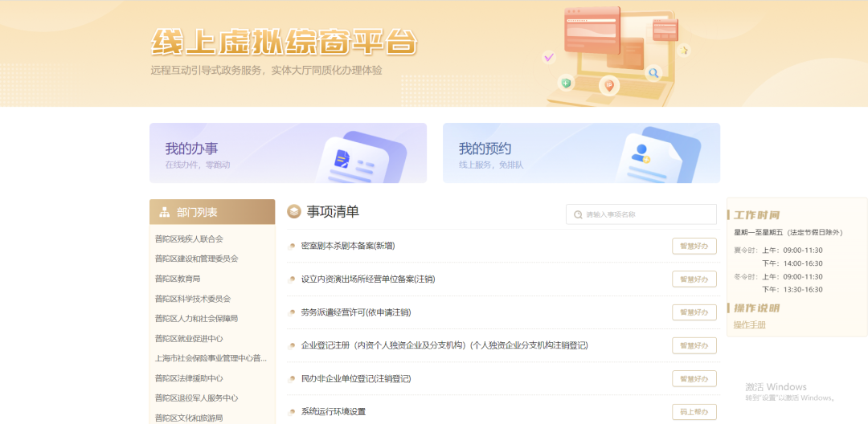
Task: Click 智慧好办 for 劳务派遣经营许可(依申请注销)
Action: point(694,312)
